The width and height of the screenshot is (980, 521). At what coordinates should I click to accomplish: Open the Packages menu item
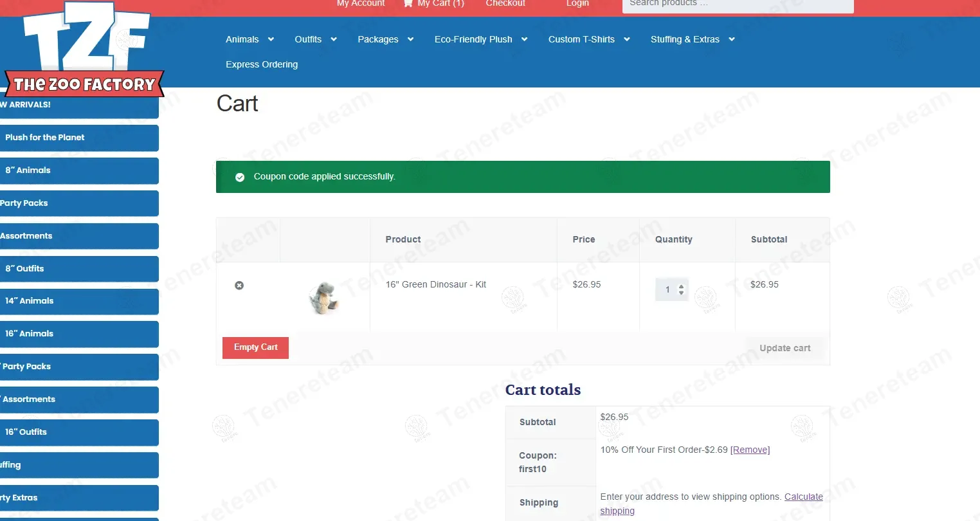378,39
